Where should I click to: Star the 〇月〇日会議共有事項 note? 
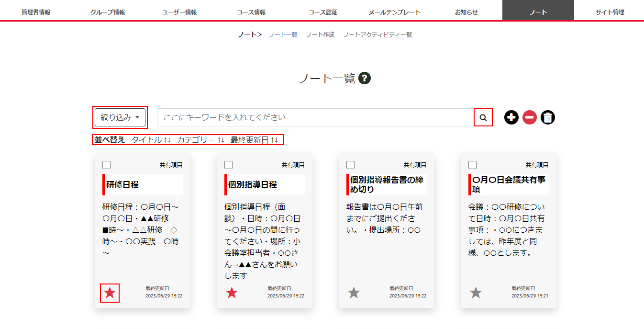[476, 293]
